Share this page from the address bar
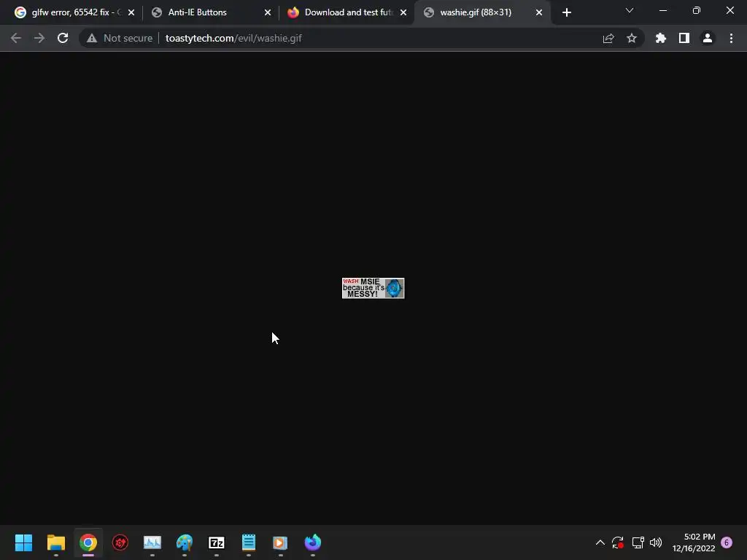 tap(608, 38)
